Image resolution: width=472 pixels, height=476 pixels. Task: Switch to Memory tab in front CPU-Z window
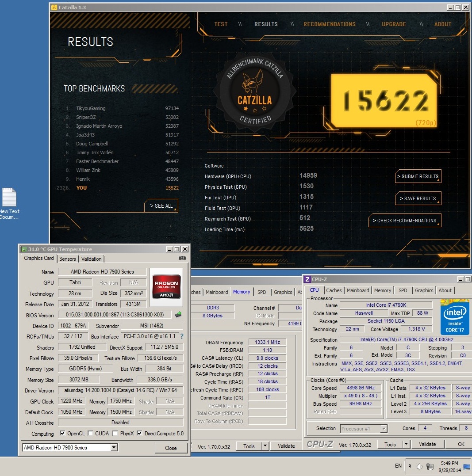tap(383, 290)
